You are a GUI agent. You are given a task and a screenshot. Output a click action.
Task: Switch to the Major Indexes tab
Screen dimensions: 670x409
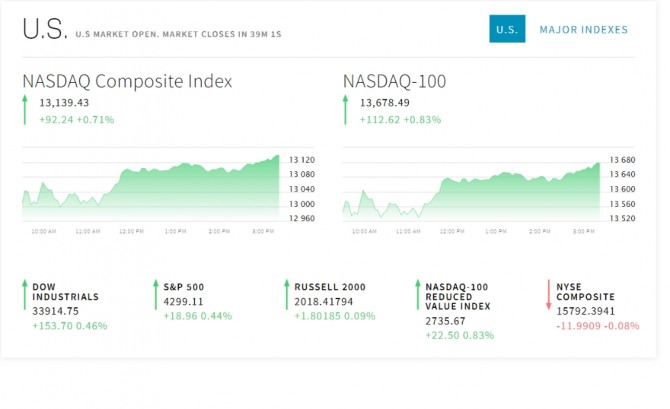583,30
